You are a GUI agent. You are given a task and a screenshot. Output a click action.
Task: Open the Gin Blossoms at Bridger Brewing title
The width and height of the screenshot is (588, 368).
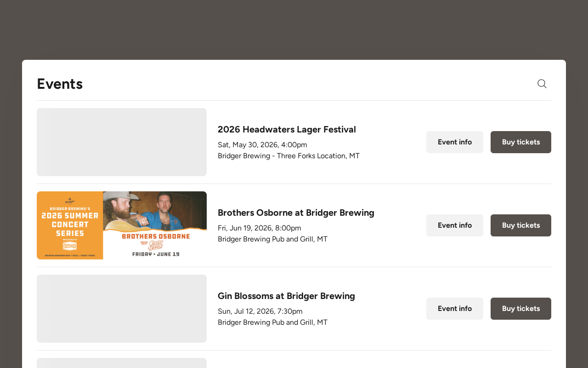click(286, 296)
